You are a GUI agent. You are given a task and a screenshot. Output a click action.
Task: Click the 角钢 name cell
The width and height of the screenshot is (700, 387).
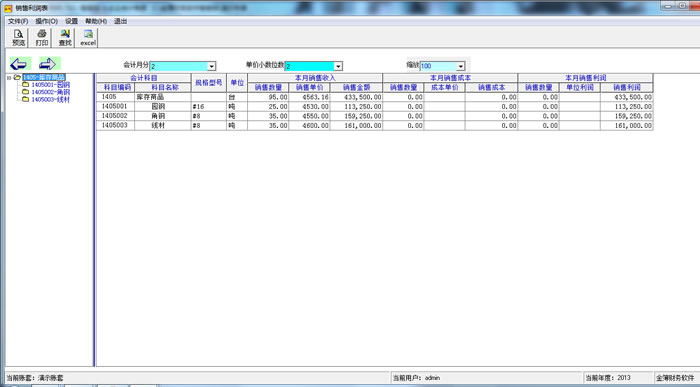163,116
